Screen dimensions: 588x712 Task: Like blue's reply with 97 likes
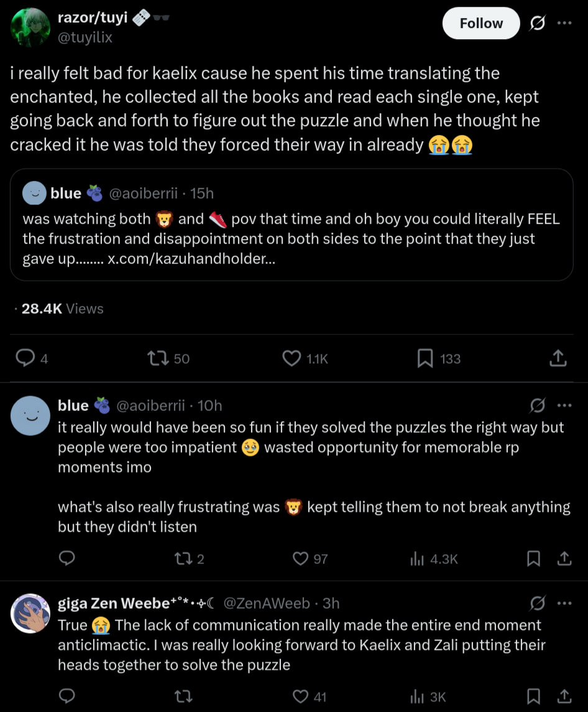click(301, 558)
